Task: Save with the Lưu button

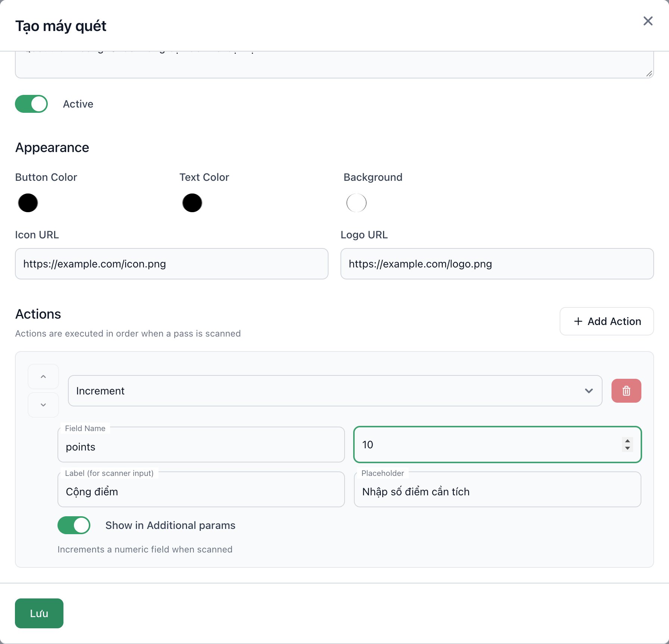Action: (39, 613)
